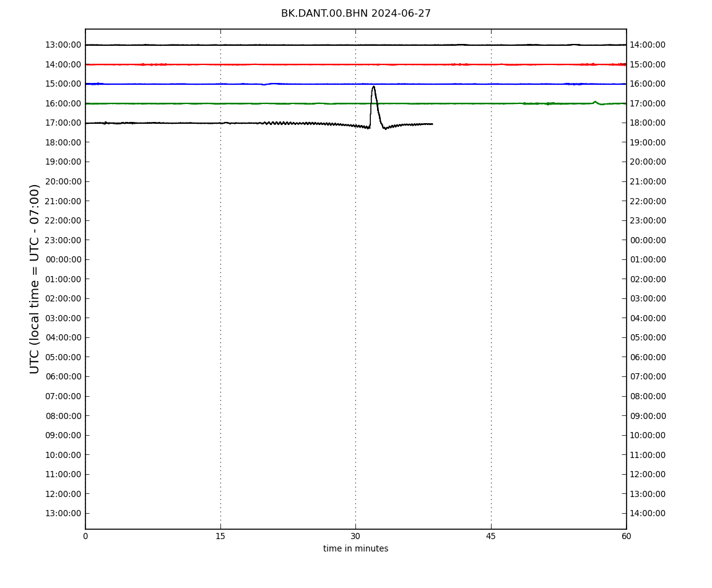Click right-axis label 15:00:00
This screenshot has width=712, height=588.
tap(648, 64)
